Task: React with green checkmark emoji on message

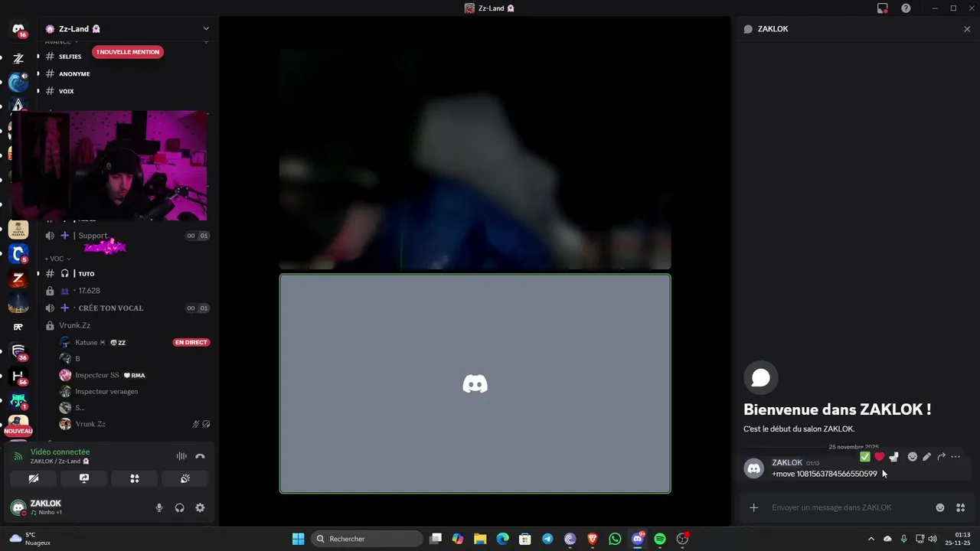Action: point(865,457)
